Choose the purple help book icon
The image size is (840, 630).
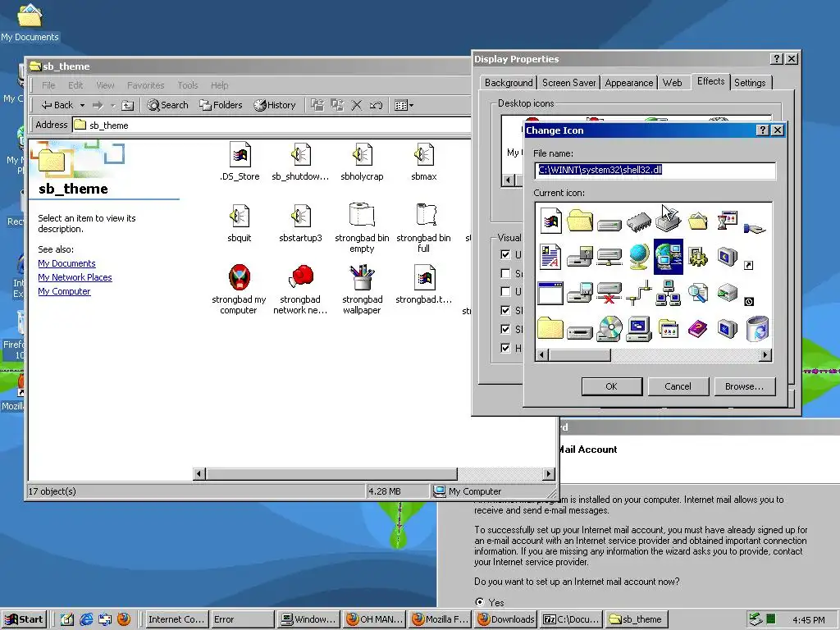click(x=697, y=329)
